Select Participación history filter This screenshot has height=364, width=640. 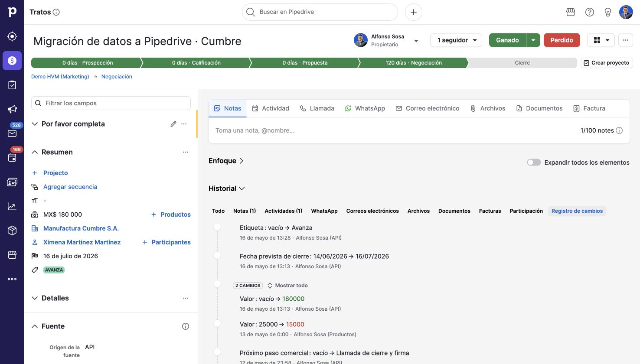(x=526, y=211)
